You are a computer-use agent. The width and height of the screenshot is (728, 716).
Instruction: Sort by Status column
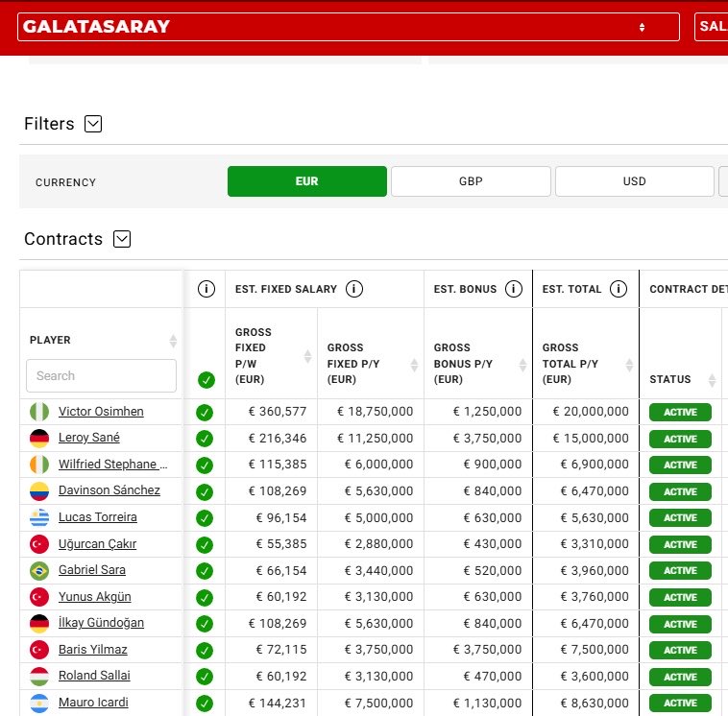[712, 380]
